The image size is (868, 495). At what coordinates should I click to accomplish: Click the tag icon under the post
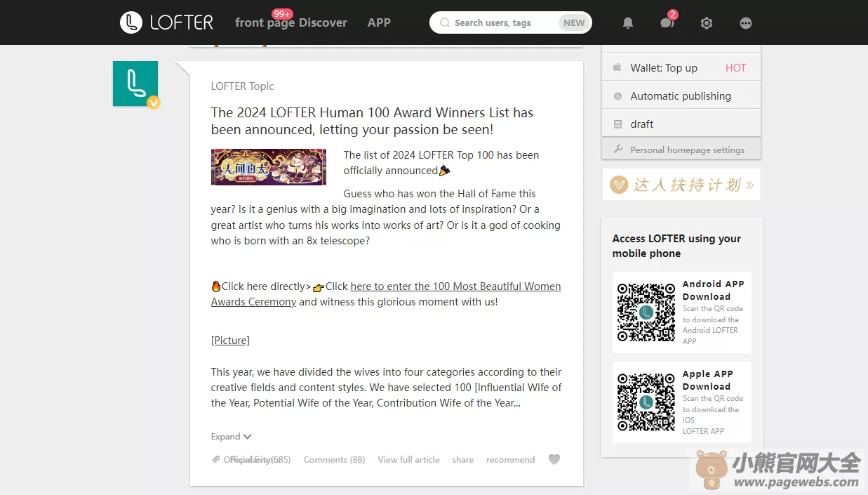tap(216, 460)
